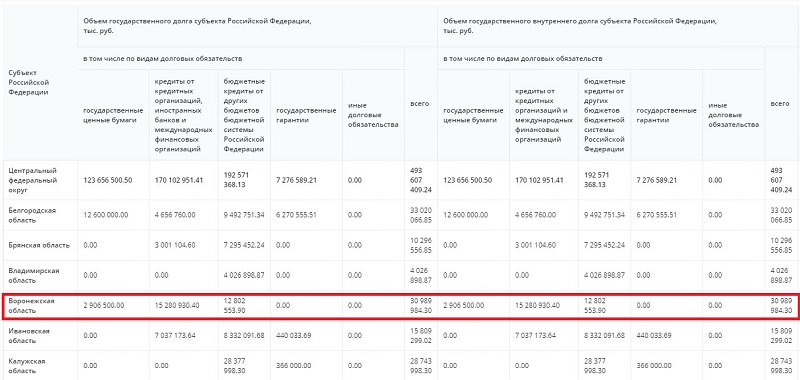Image resolution: width=800 pixels, height=380 pixels.
Task: Select 15 280 930.40 in state debt section
Action: click(x=178, y=306)
